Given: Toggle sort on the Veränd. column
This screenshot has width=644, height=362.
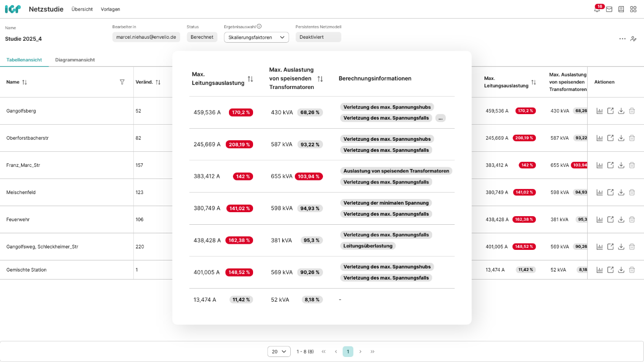Looking at the screenshot, I should [158, 82].
